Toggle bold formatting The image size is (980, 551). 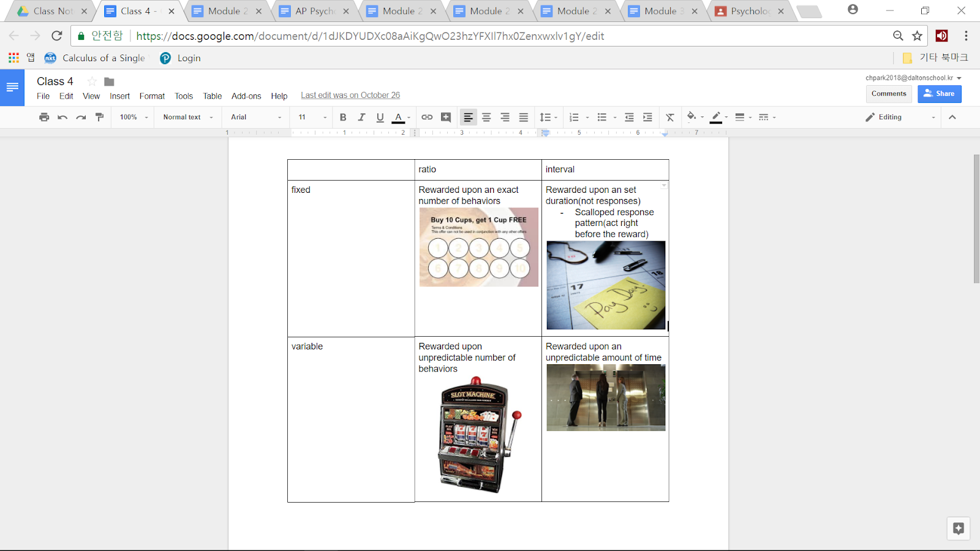(x=343, y=117)
